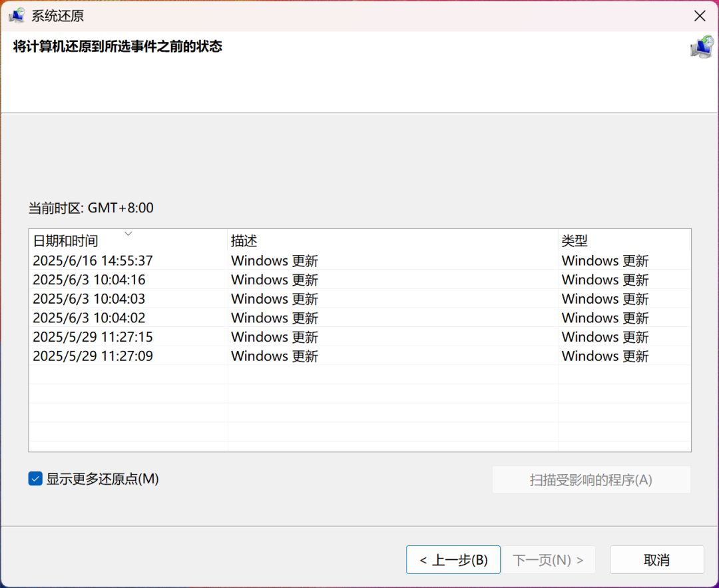
Task: Select the 2025/5/29 11:27:15 restore point
Action: (93, 337)
